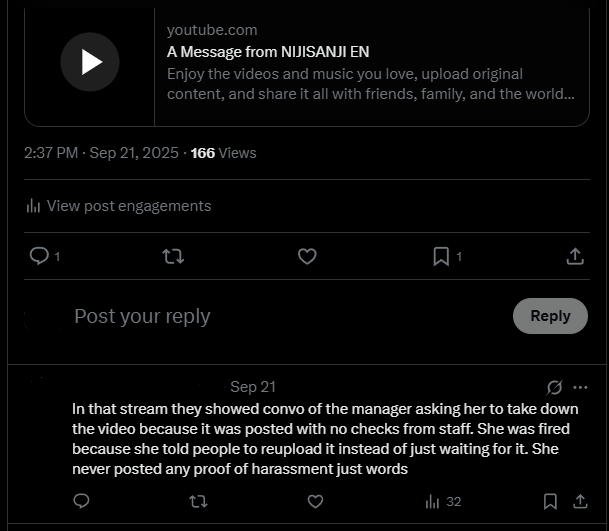This screenshot has width=609, height=531.
Task: Click the comment icon under the reply
Action: [x=82, y=501]
